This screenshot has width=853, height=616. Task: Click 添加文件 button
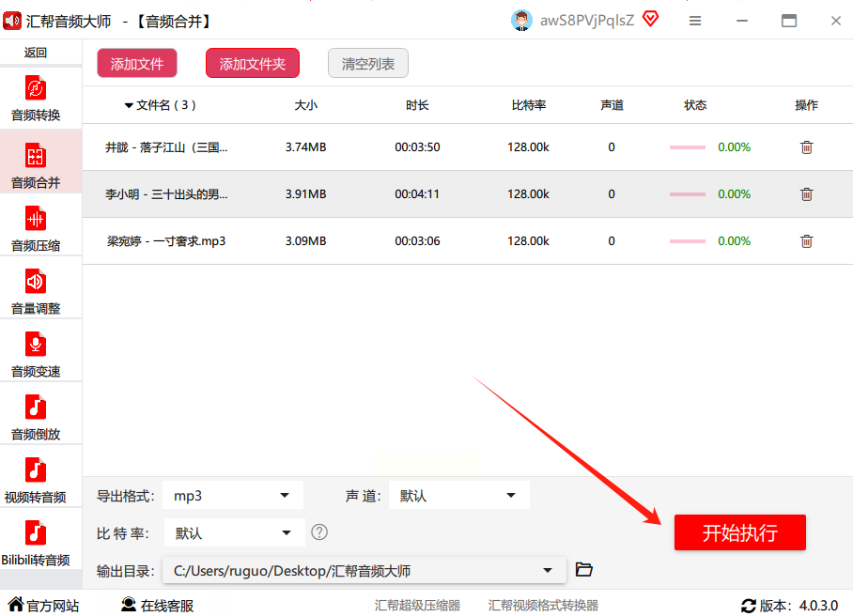pyautogui.click(x=137, y=64)
